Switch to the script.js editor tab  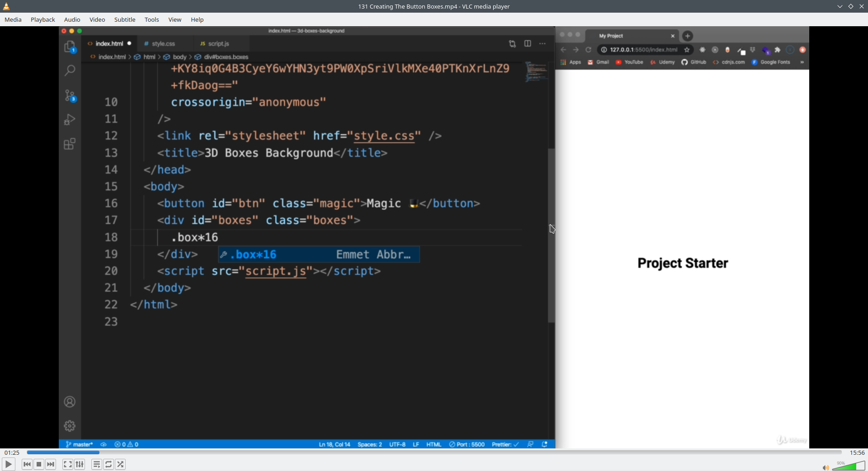pos(219,44)
